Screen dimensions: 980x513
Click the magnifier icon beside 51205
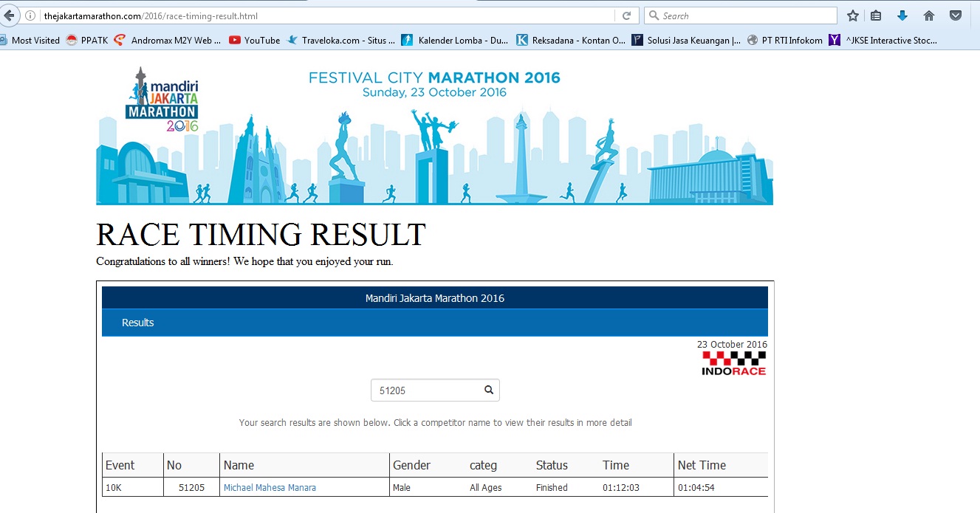489,390
